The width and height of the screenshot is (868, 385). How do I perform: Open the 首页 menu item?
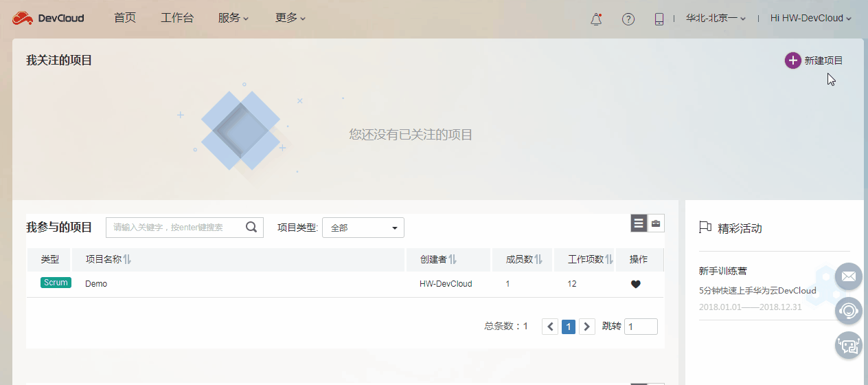[125, 18]
